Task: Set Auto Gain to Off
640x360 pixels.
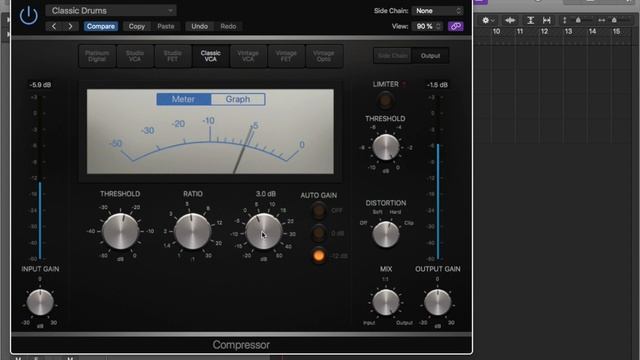Action: tap(319, 211)
